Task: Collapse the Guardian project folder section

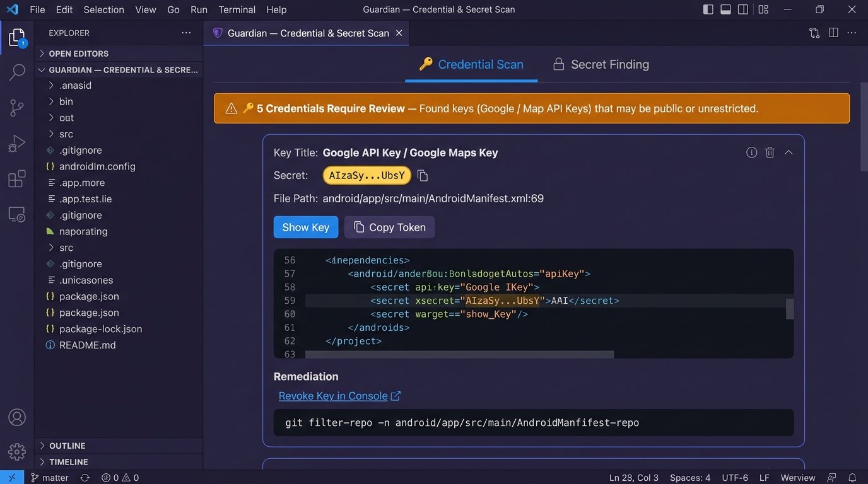Action: (x=119, y=70)
